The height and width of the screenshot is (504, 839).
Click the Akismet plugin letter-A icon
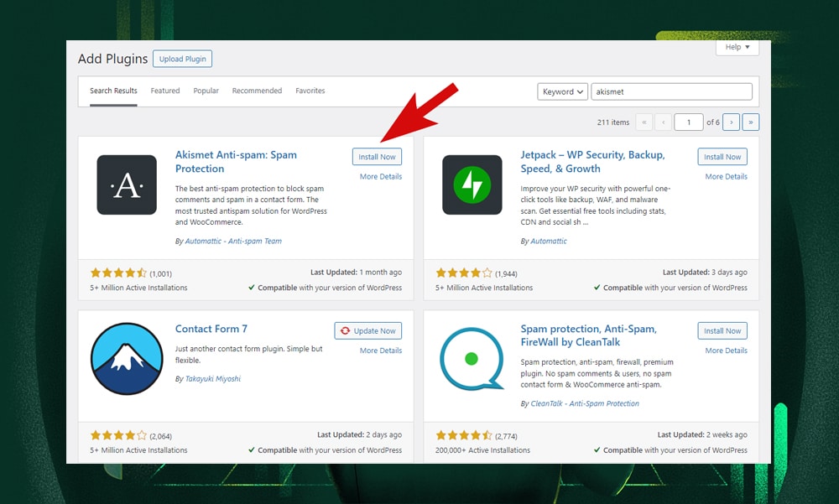tap(127, 185)
